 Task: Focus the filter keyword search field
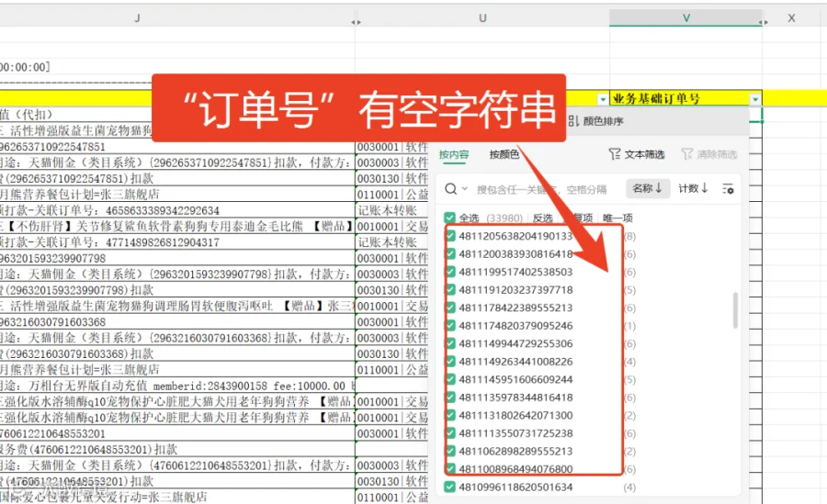[x=541, y=189]
